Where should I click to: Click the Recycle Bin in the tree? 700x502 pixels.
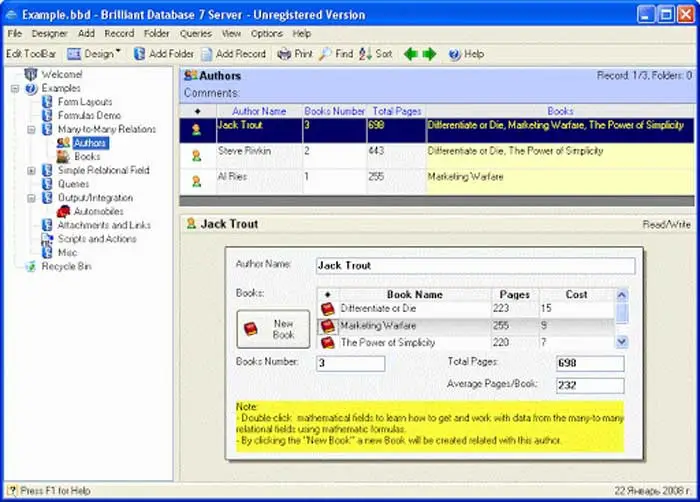coord(66,267)
